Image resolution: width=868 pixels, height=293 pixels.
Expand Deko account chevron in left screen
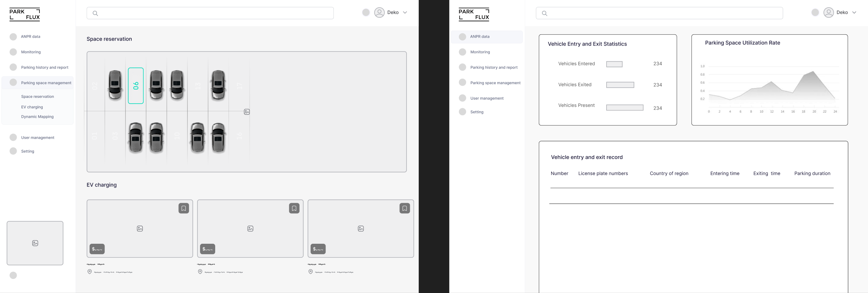click(x=405, y=12)
